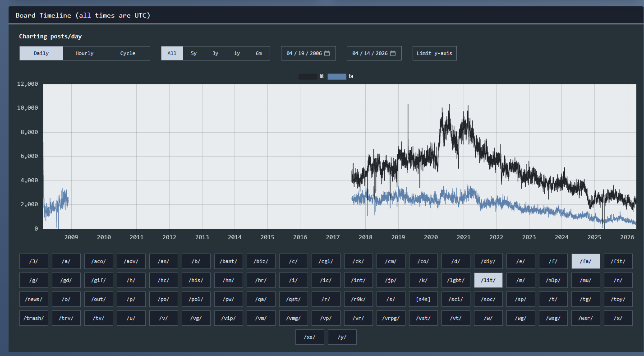644x356 pixels.
Task: Toggle the /fit/ board button
Action: pyautogui.click(x=618, y=261)
